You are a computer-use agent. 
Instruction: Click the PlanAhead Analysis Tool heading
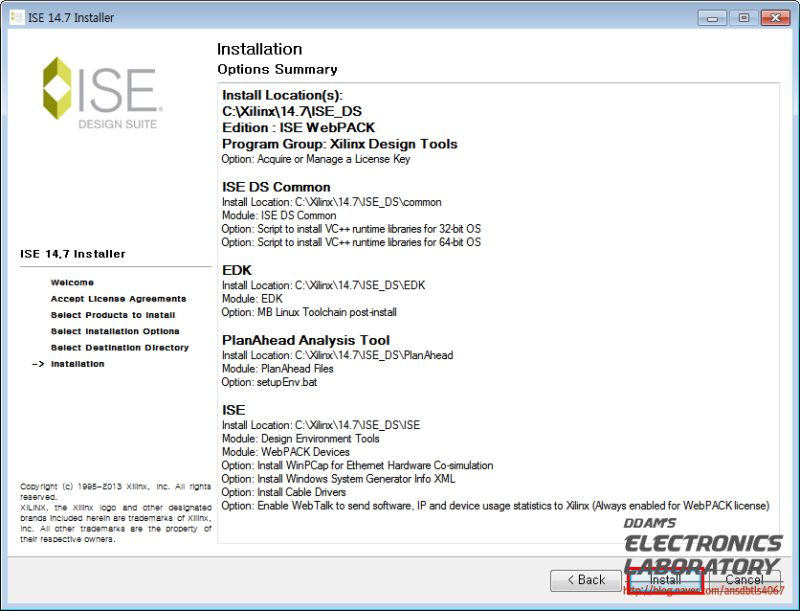click(305, 340)
